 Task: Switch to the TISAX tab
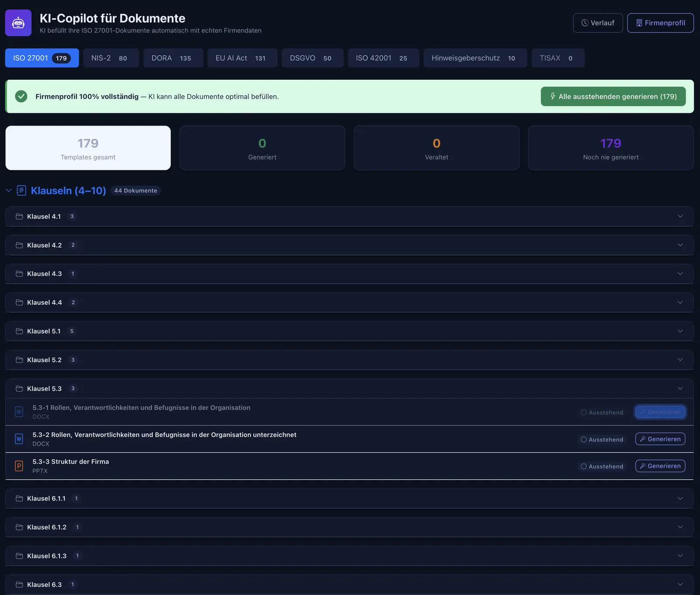[558, 58]
